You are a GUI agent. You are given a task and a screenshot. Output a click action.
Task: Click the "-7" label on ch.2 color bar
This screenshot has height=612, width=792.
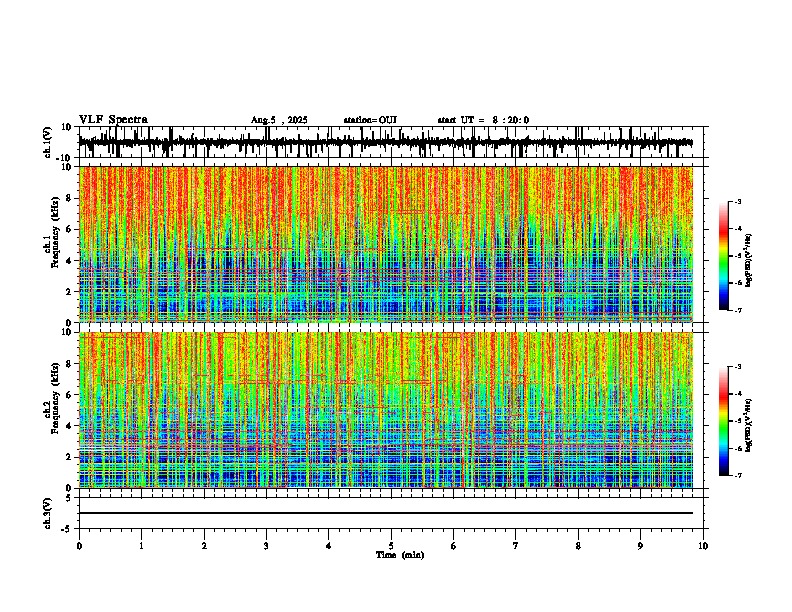tap(737, 475)
